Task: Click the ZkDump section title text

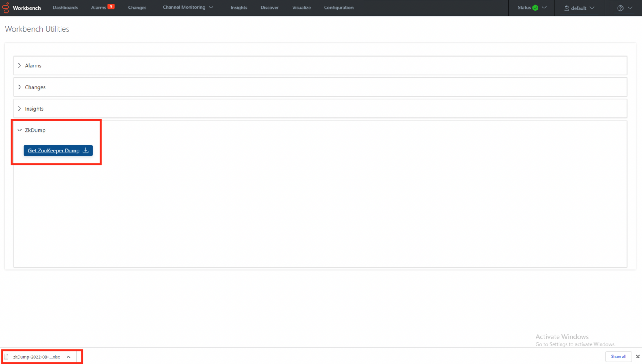Action: pyautogui.click(x=35, y=130)
